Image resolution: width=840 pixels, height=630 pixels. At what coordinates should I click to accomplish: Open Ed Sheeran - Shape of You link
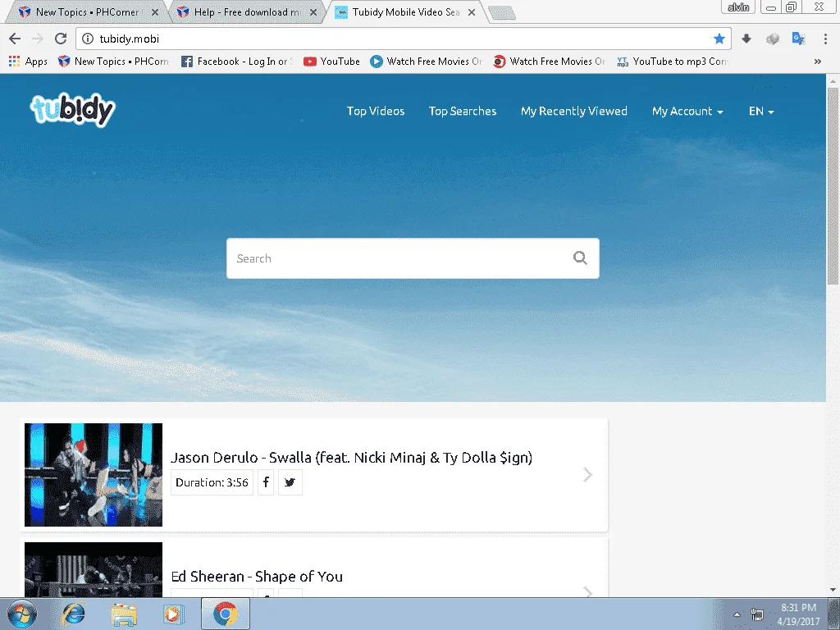257,577
